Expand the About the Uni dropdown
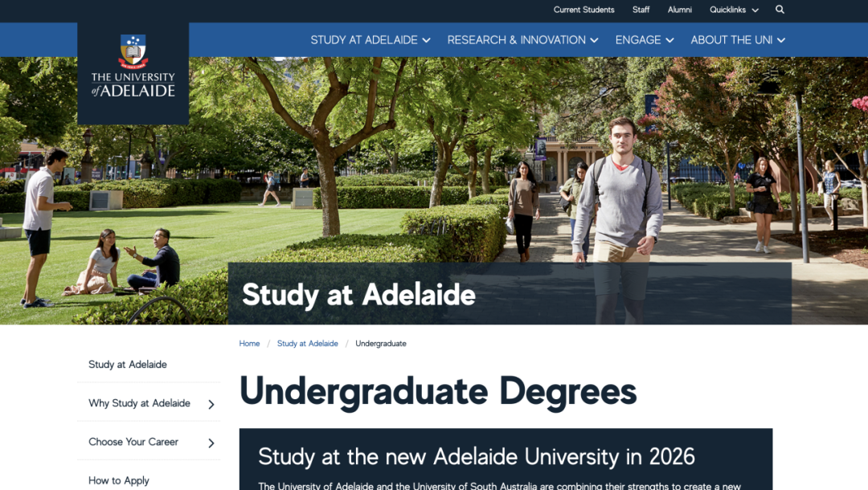Image resolution: width=868 pixels, height=490 pixels. 737,40
